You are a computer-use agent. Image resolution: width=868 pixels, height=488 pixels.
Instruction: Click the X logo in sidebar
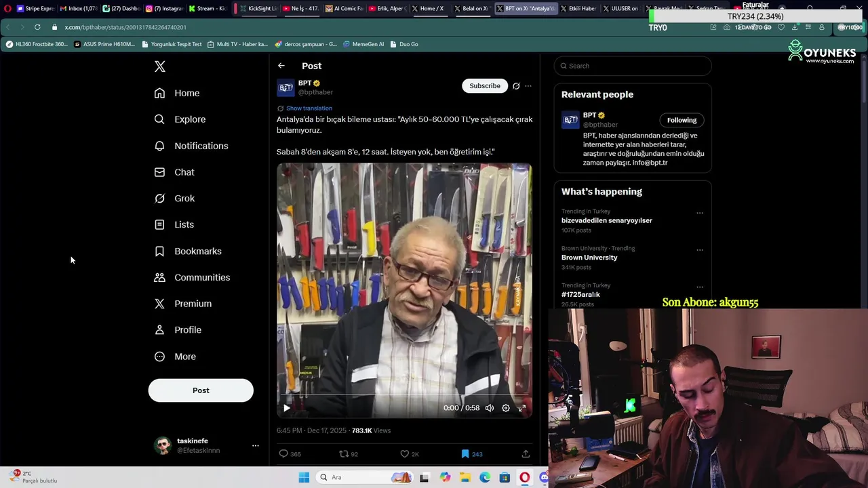tap(159, 66)
